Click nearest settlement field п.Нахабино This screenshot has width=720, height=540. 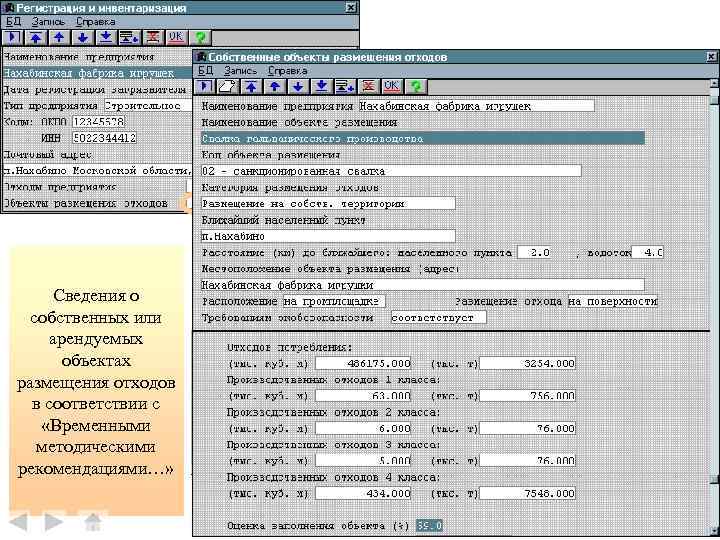tap(328, 236)
